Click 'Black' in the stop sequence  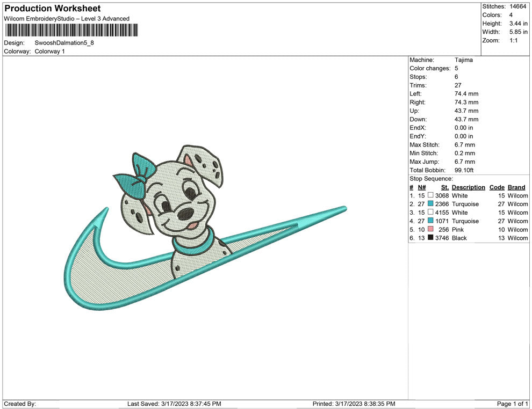(x=459, y=238)
